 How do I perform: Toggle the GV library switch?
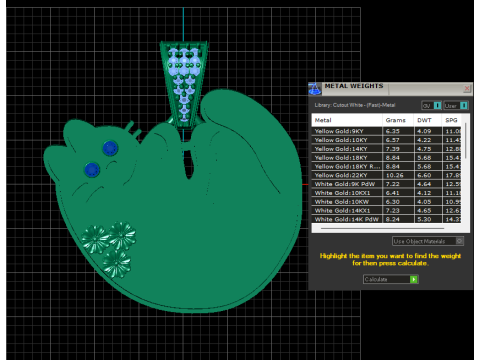[x=431, y=106]
